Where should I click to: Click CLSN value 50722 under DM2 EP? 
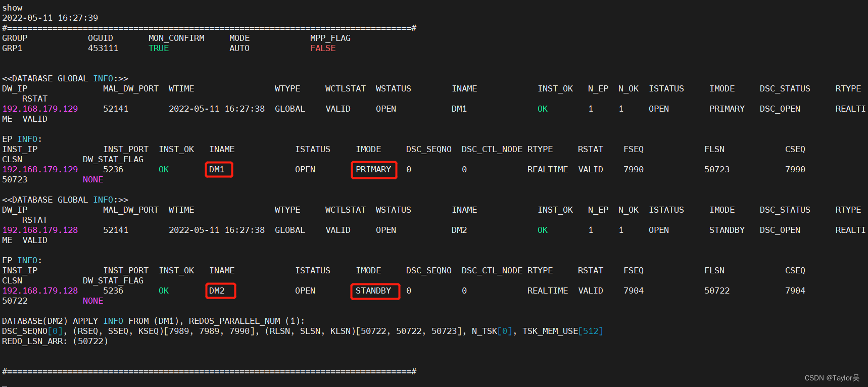point(15,301)
